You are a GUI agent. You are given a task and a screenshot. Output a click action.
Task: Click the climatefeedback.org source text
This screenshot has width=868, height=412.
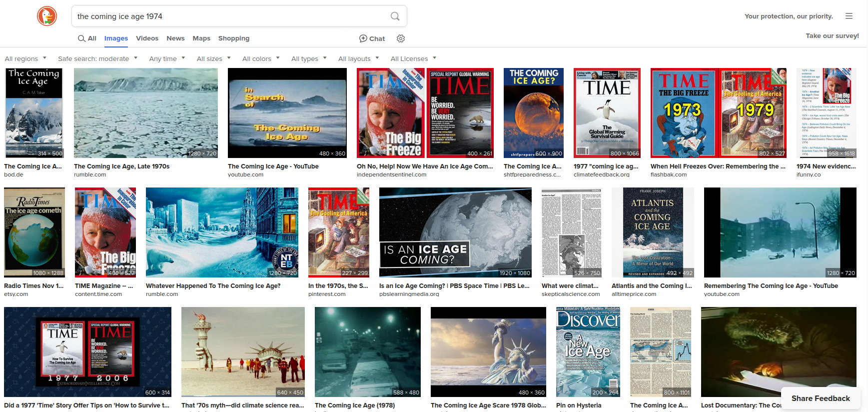coord(601,175)
